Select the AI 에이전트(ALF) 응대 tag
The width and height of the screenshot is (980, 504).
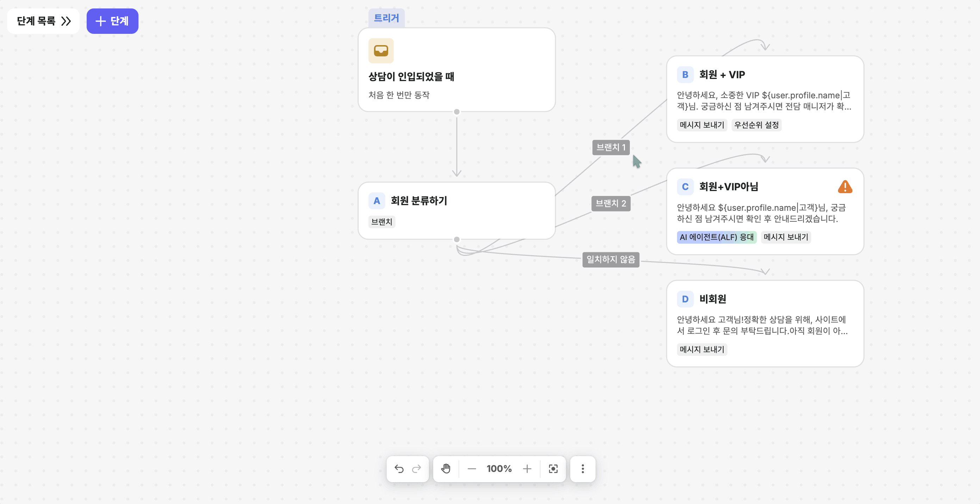point(717,237)
